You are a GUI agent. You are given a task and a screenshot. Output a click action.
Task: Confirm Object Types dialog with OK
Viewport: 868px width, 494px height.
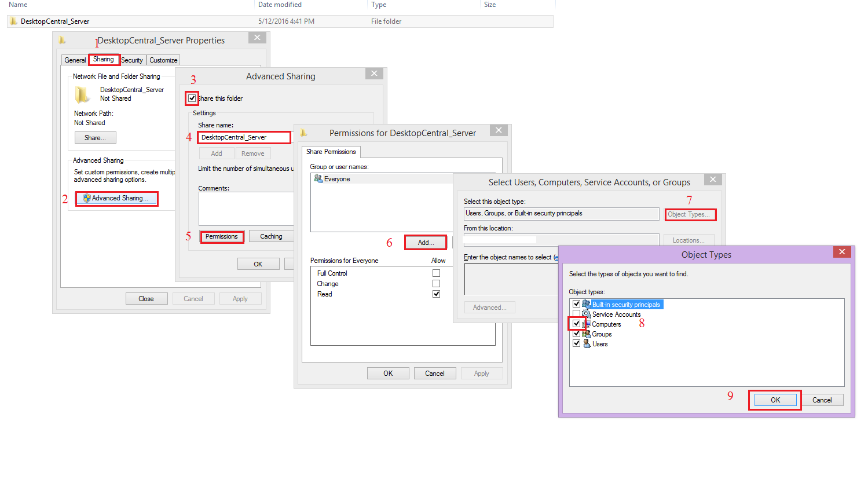click(775, 400)
